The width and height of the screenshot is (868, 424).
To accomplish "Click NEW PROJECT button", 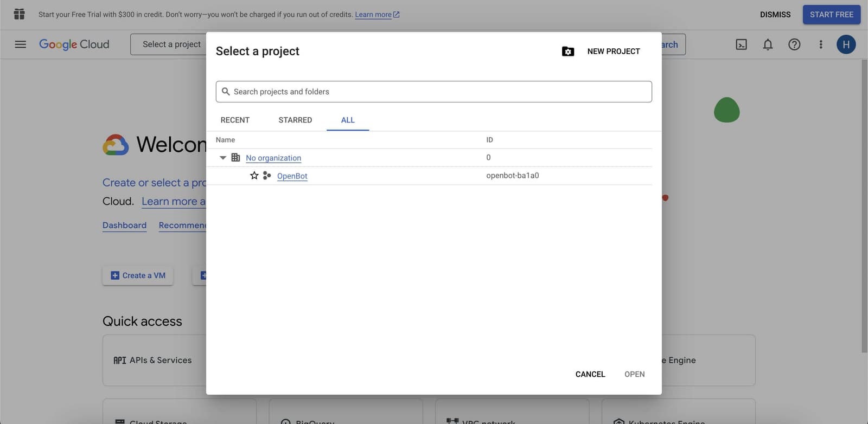I will click(x=614, y=51).
